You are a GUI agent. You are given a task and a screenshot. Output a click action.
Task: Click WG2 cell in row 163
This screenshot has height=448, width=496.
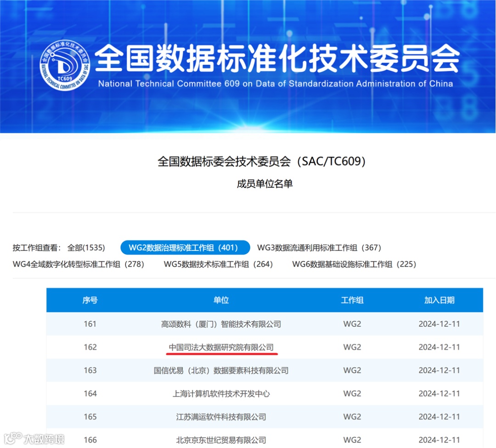352,370
